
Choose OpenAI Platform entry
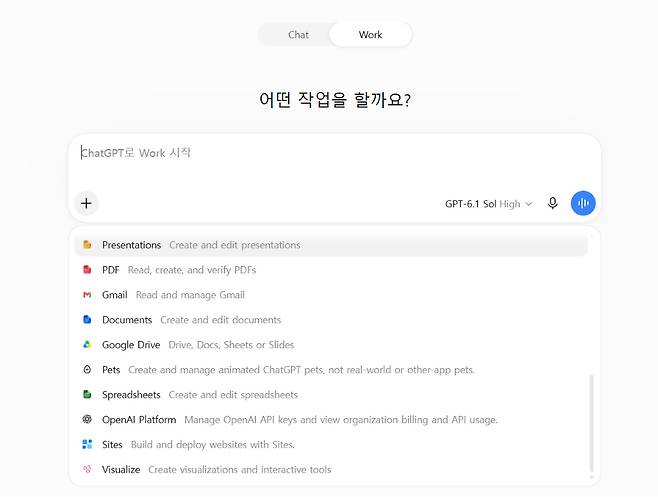331,419
